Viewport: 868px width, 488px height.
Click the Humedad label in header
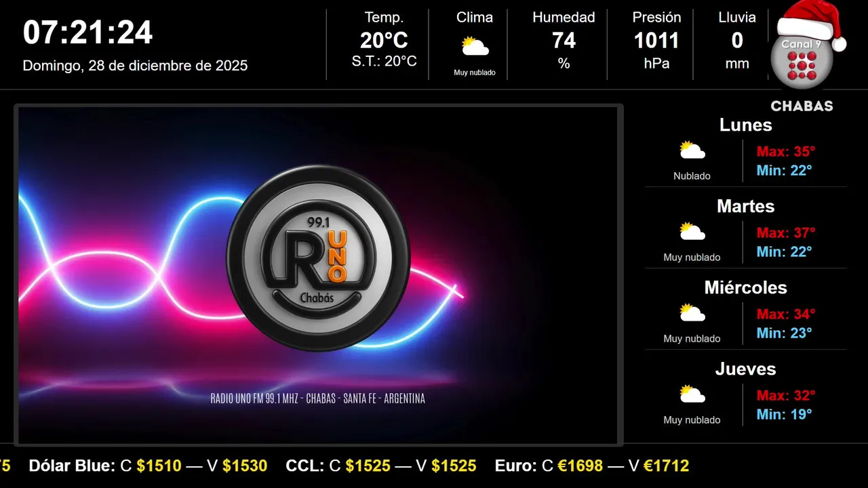point(564,17)
